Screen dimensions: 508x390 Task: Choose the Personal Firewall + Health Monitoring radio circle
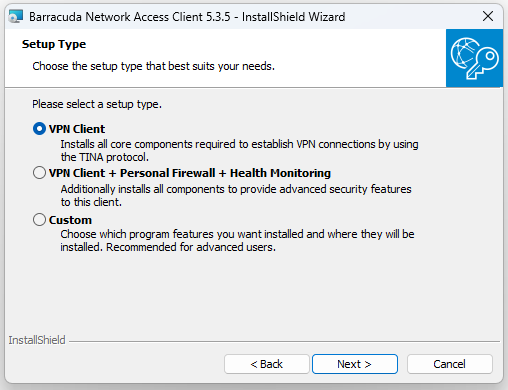pyautogui.click(x=39, y=173)
